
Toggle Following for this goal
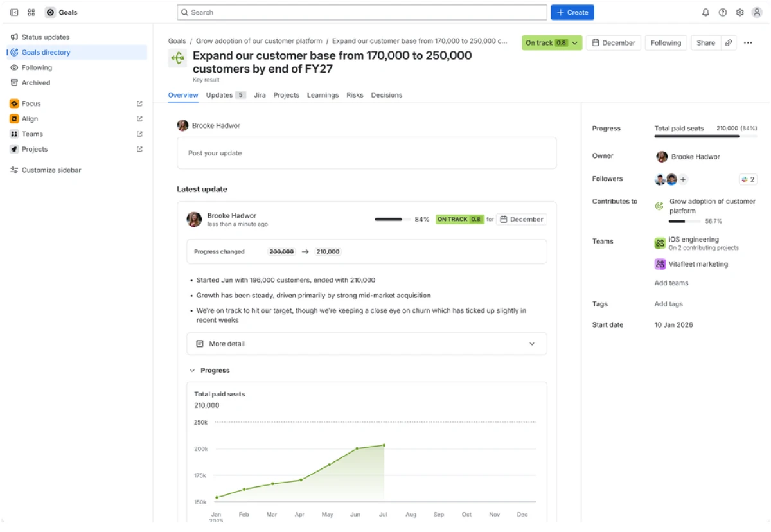[x=666, y=42]
